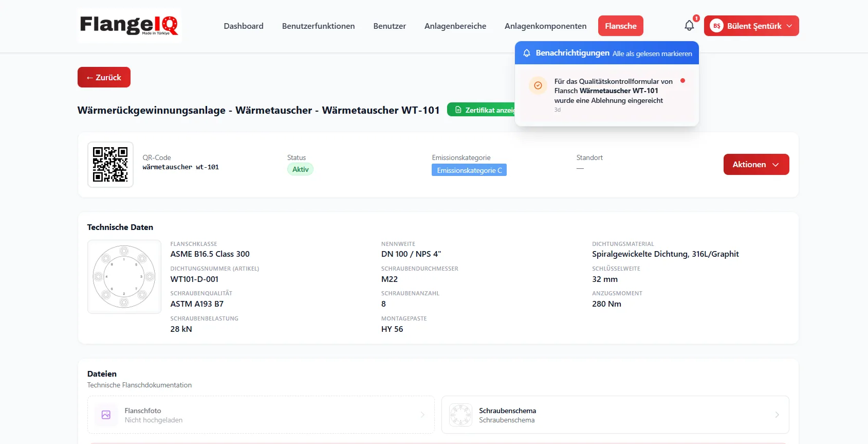Click the bell icon in Benachrichtigungen header

tap(527, 53)
